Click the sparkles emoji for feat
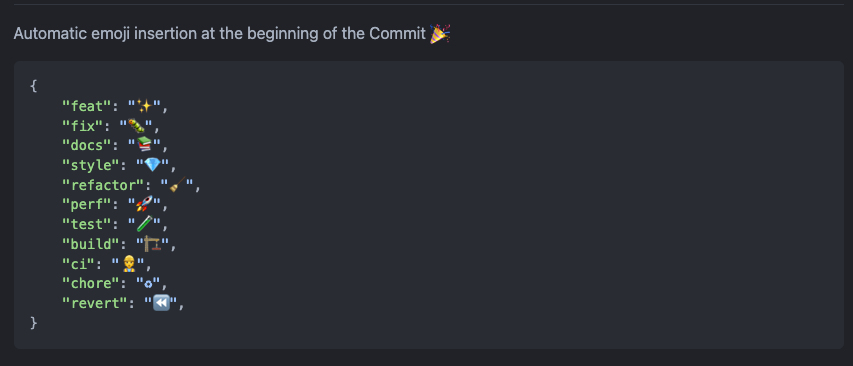853x366 pixels. [x=144, y=106]
